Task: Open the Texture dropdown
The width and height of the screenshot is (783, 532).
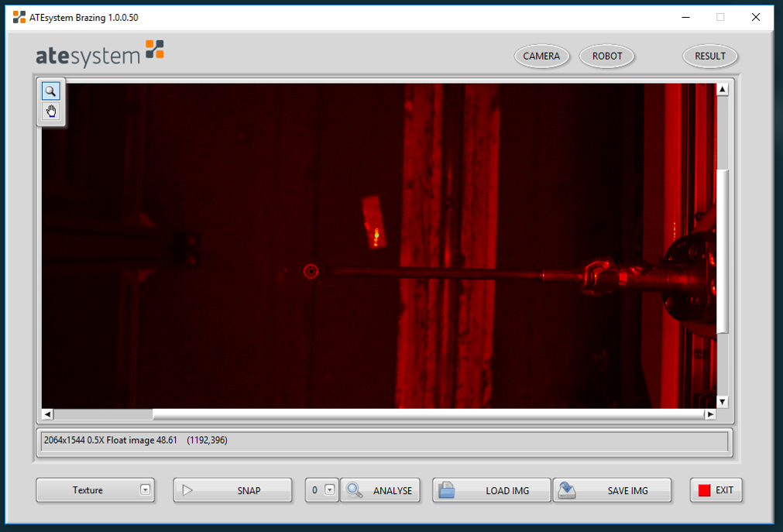Action: click(x=95, y=490)
